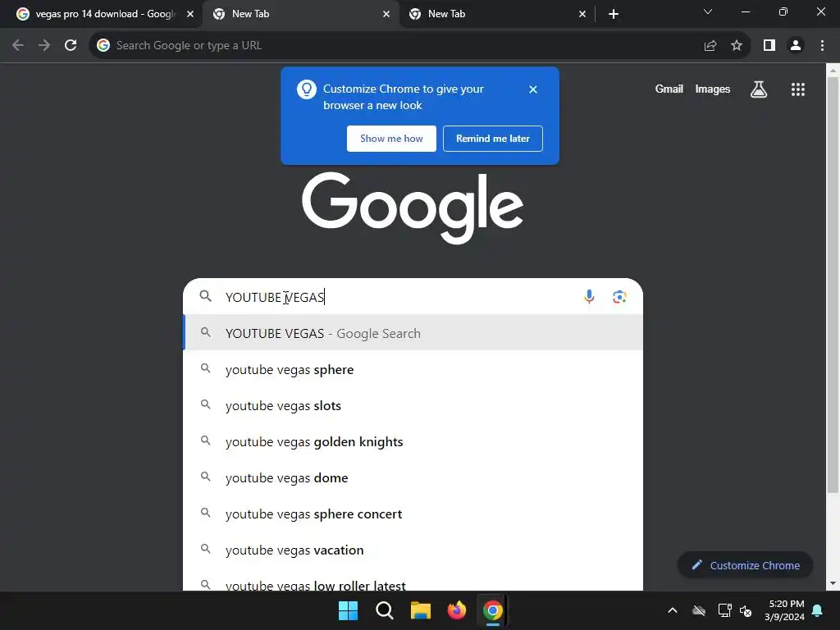The image size is (840, 630).
Task: Close the vegas pro 14 download tab
Action: [x=190, y=14]
